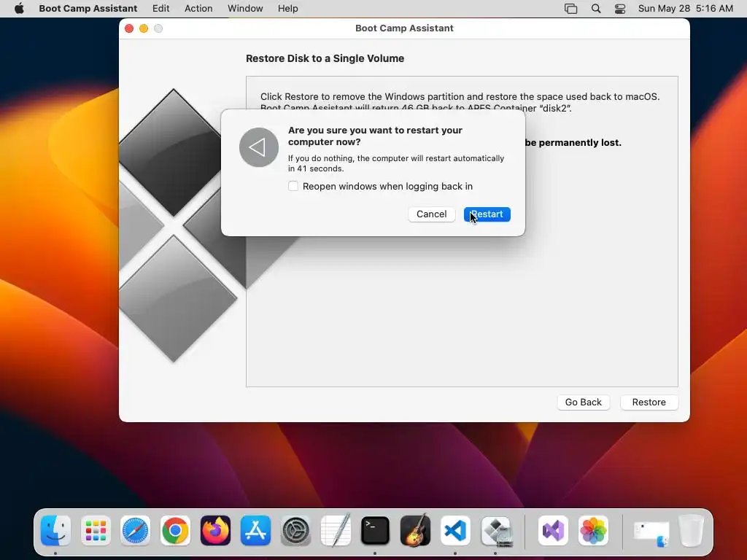Confirm with the blue Restart button
The image size is (747, 560).
tap(487, 214)
